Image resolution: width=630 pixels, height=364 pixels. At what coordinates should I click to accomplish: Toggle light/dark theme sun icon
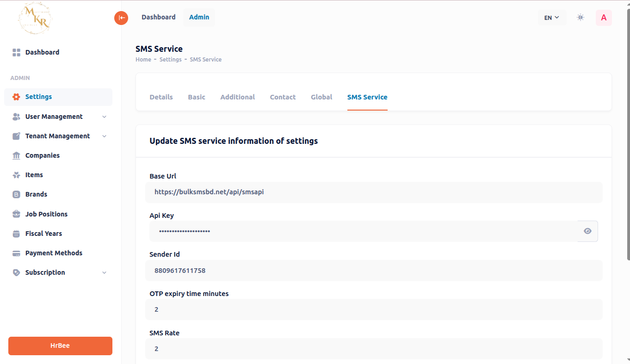(x=581, y=18)
